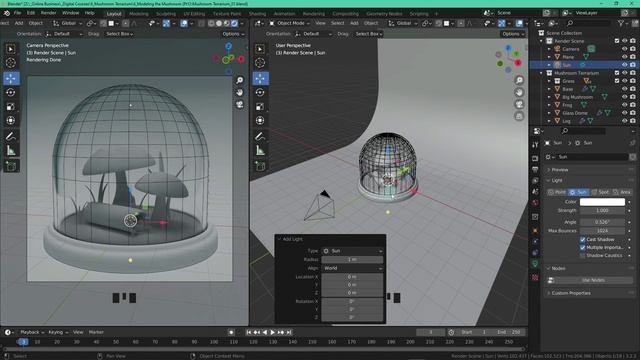Hide the Plane object in outliner
The height and width of the screenshot is (360, 640).
(x=624, y=57)
